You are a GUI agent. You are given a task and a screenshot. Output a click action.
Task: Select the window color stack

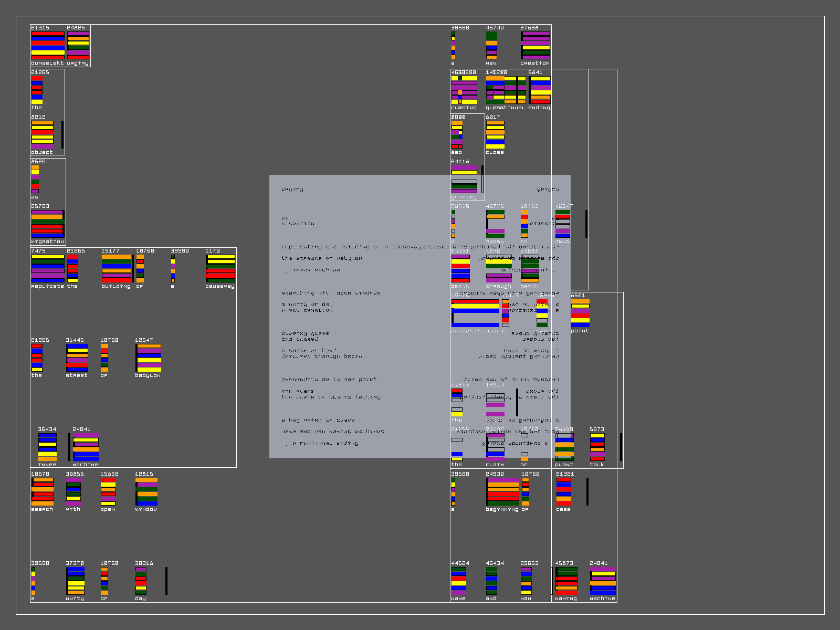146,492
